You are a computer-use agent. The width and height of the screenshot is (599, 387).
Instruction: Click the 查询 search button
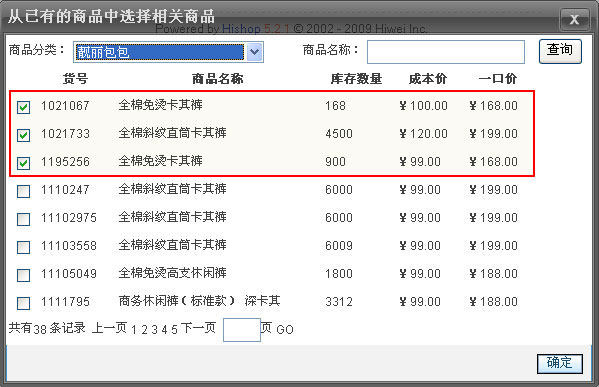pos(560,51)
